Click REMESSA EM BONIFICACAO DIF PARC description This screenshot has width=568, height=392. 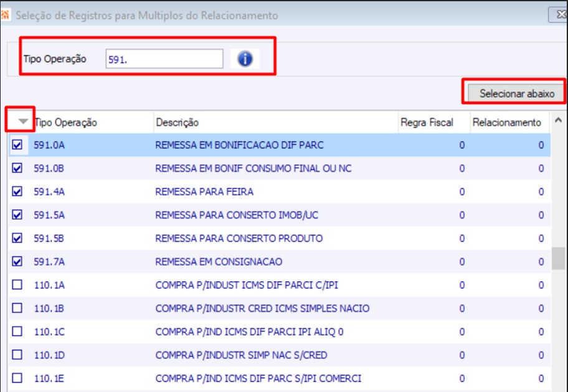click(239, 145)
